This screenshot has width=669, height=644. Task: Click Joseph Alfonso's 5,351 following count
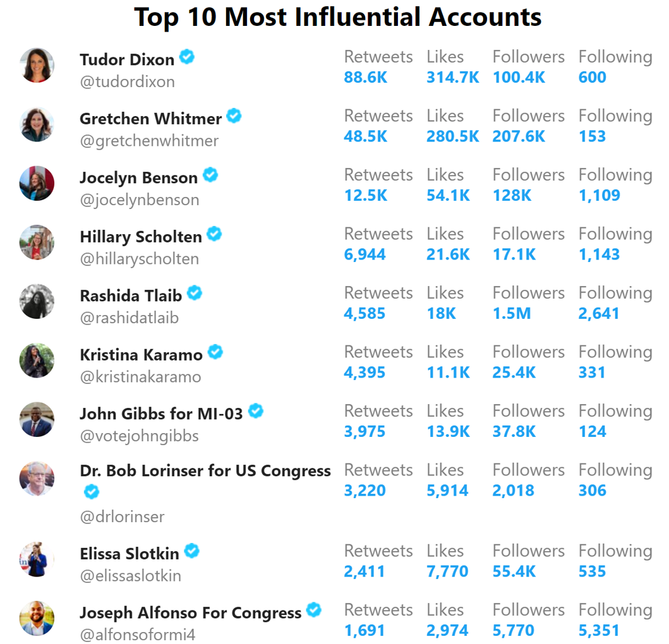(x=599, y=630)
